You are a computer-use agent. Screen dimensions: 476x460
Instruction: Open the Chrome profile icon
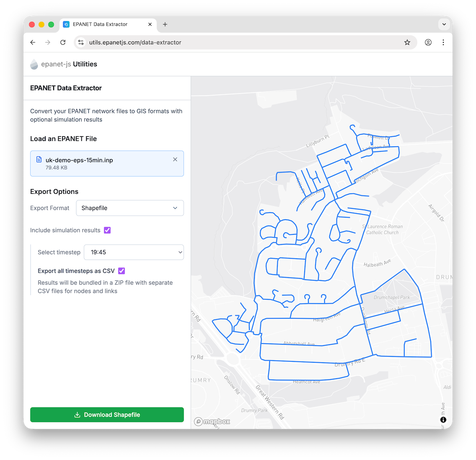(428, 42)
